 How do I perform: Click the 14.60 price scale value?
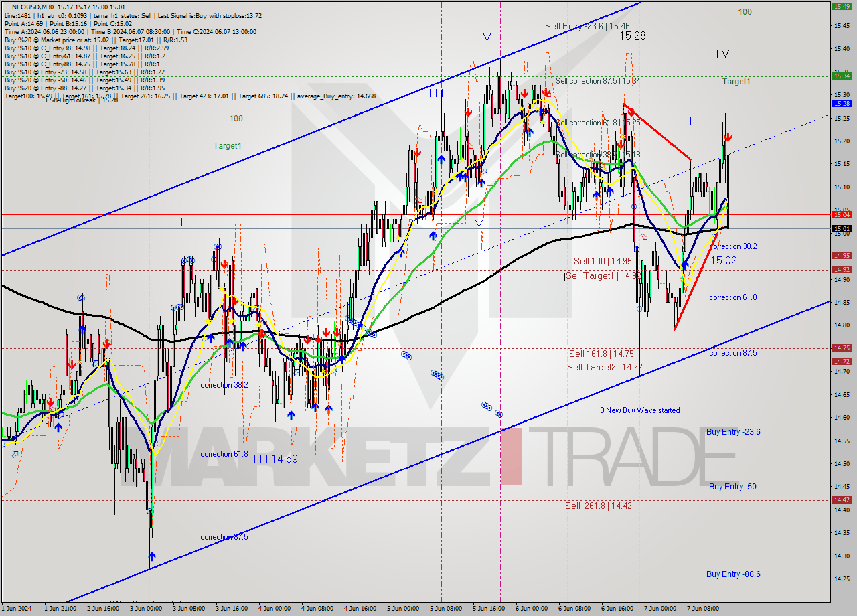841,417
